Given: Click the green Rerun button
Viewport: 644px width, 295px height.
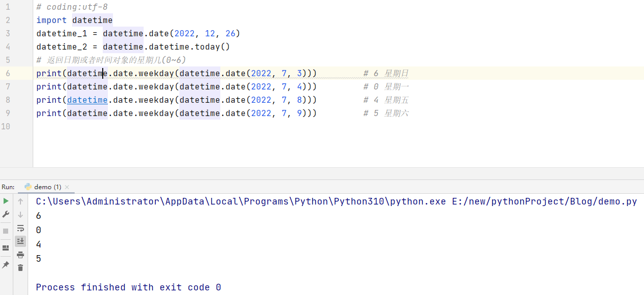Looking at the screenshot, I should [x=6, y=201].
